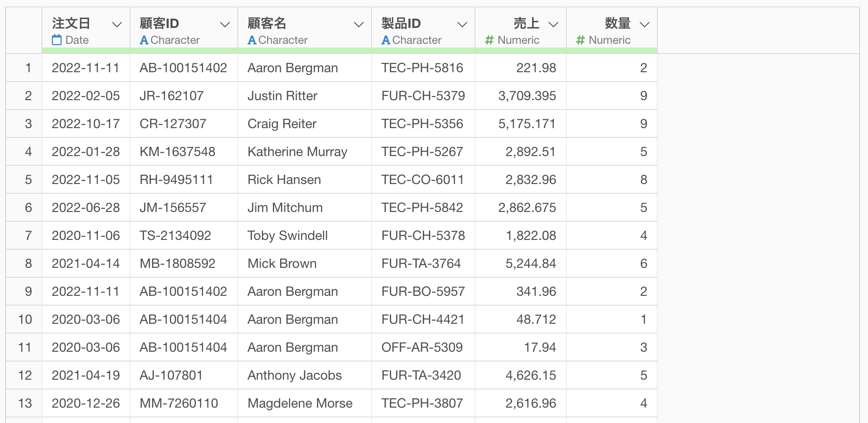Open the 製品ID column dropdown chevron

462,24
